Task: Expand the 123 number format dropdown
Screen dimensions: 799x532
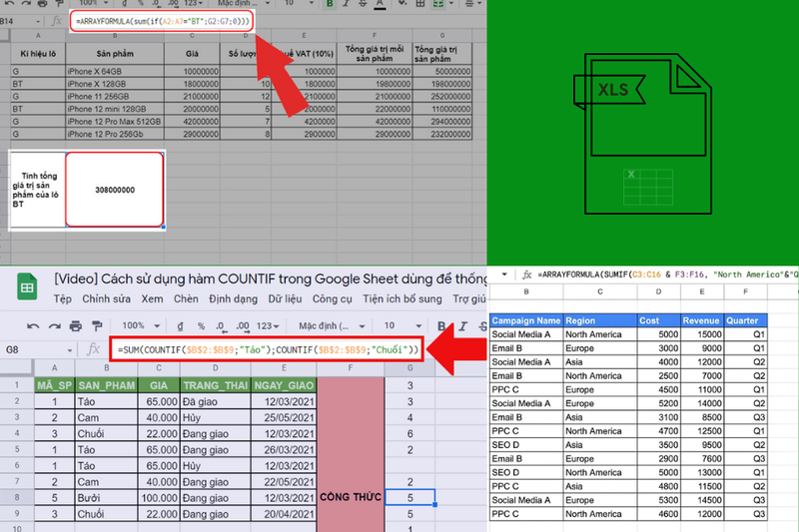Action: 268,325
